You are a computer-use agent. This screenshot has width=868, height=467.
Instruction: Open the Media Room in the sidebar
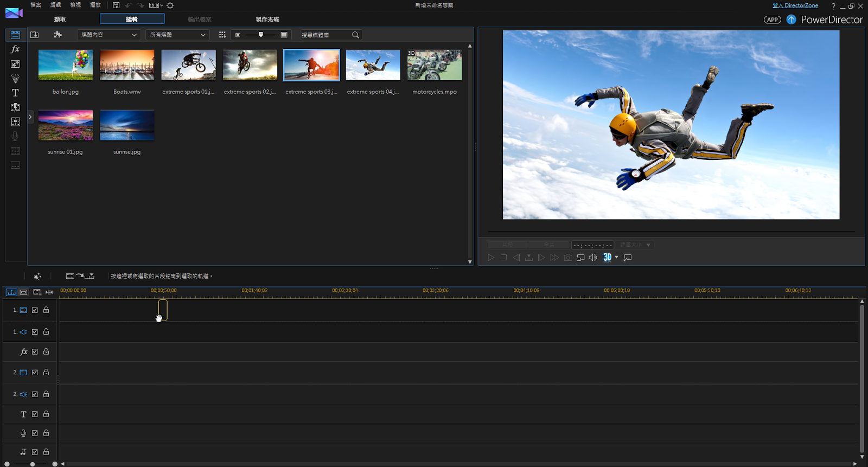tap(15, 35)
